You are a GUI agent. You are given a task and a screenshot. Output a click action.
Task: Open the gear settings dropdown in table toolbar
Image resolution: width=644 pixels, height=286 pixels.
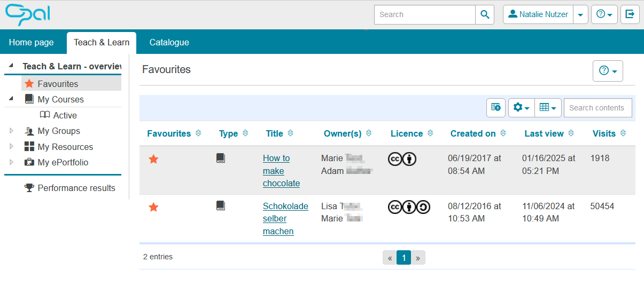(521, 108)
